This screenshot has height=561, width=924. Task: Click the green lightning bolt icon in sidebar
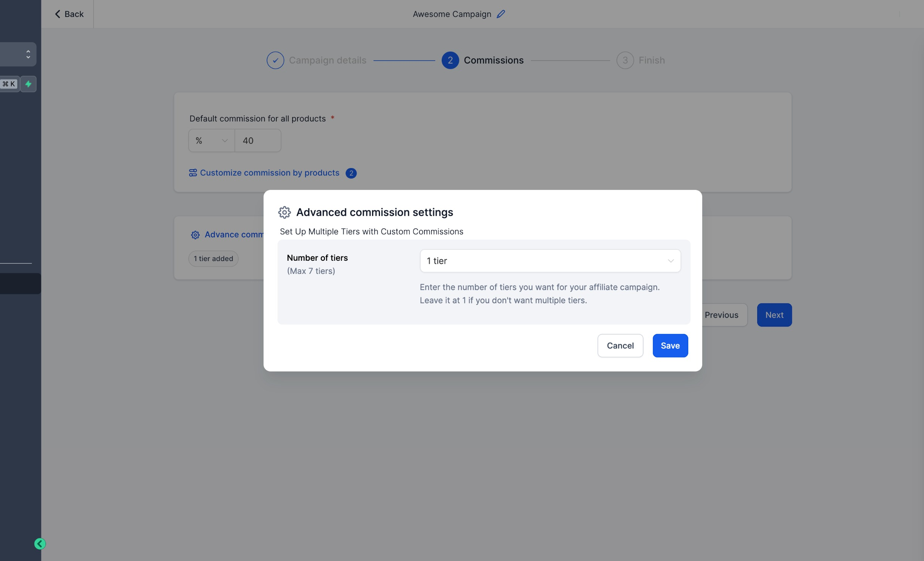coord(28,84)
